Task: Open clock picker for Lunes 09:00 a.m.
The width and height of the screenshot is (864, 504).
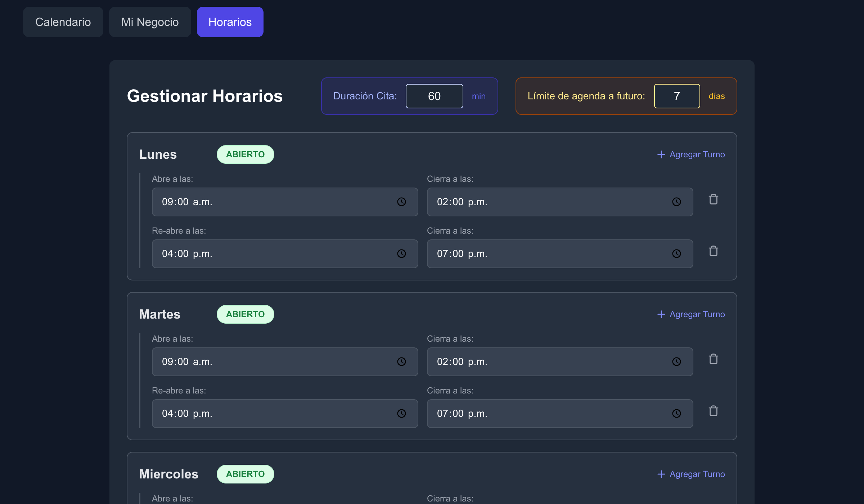Action: pos(401,202)
